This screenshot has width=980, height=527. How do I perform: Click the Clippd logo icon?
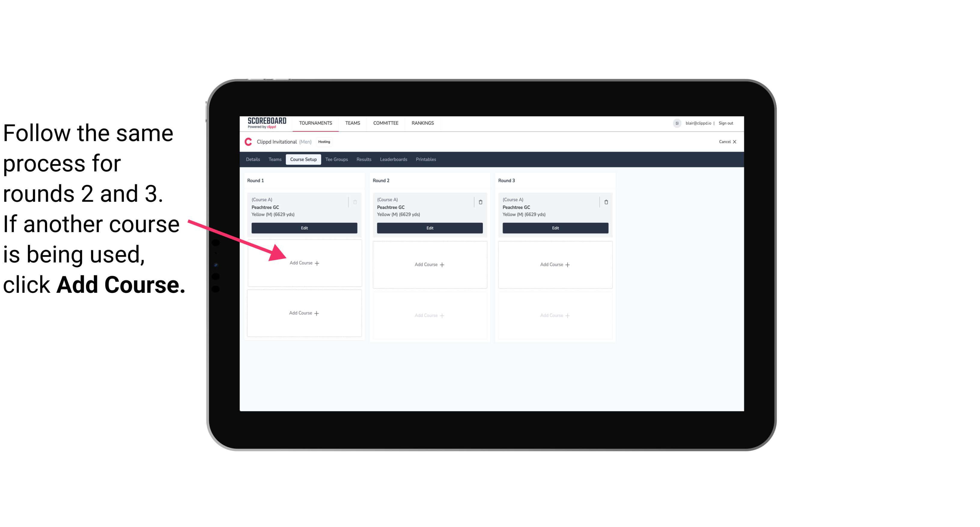pos(248,141)
